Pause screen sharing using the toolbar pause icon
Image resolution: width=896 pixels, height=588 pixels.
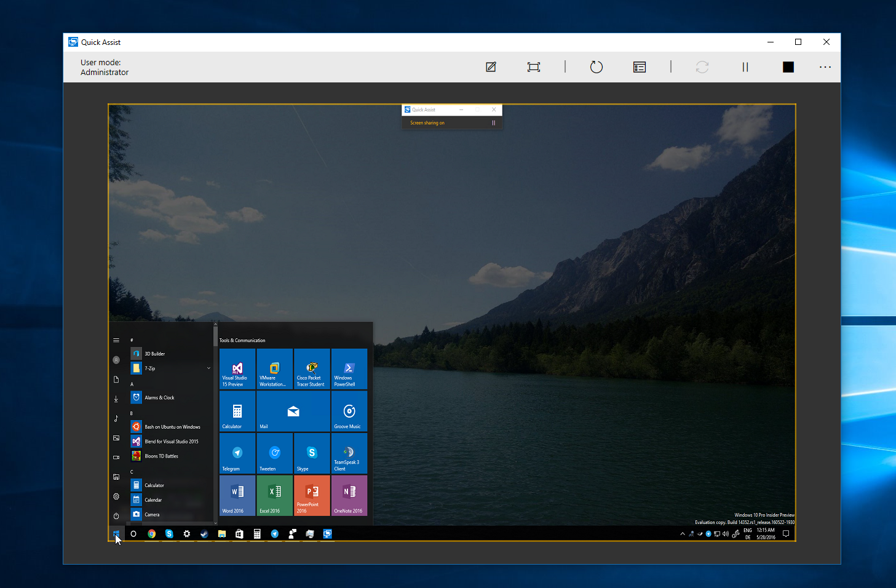(745, 67)
